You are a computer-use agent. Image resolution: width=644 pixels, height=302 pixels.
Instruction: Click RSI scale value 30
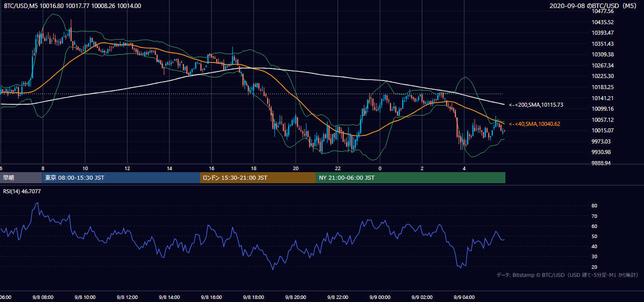point(594,257)
